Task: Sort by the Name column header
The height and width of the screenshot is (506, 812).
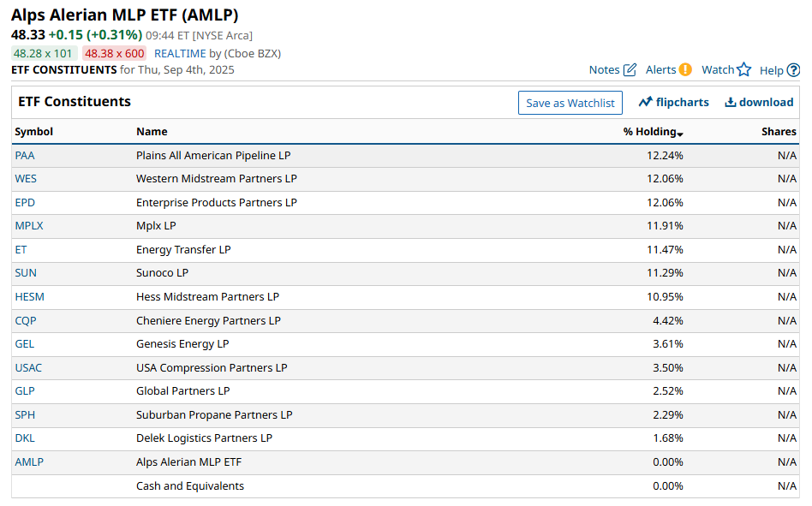Action: [152, 131]
